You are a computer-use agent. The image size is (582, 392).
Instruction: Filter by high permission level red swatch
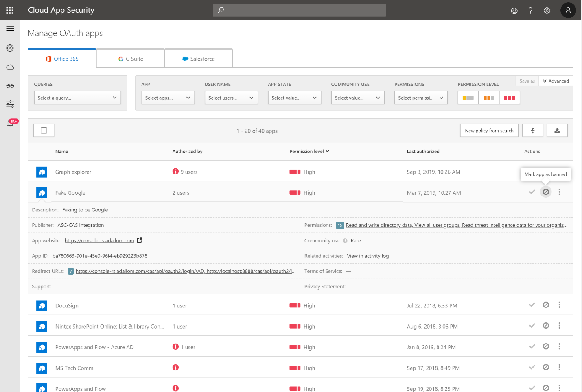(509, 98)
